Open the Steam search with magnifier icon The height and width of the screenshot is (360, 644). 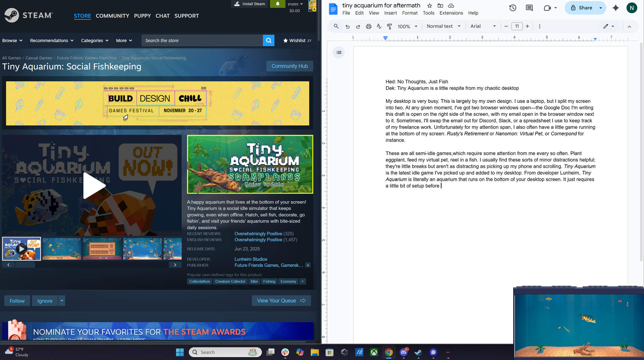click(x=269, y=40)
